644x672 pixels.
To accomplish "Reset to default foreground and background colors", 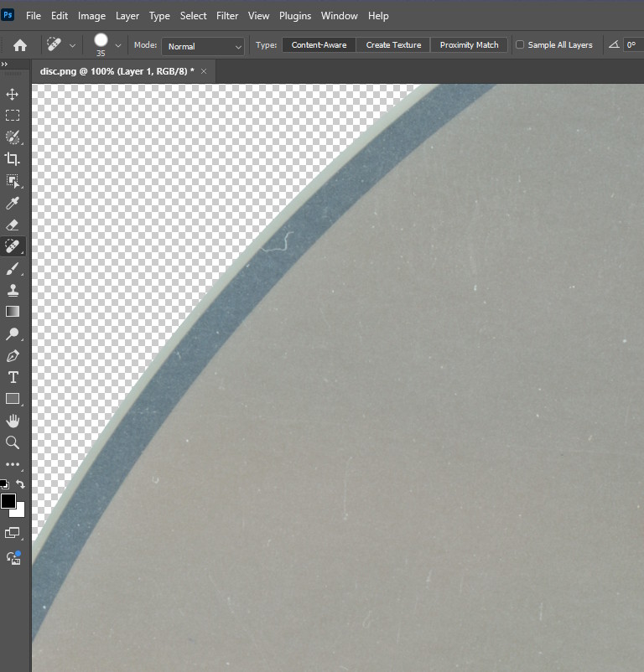I will click(x=4, y=484).
